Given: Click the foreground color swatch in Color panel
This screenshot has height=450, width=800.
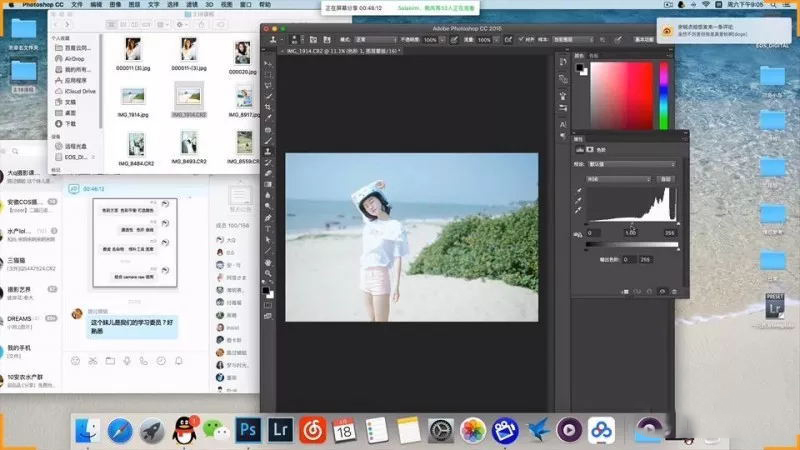Looking at the screenshot, I should click(x=580, y=67).
